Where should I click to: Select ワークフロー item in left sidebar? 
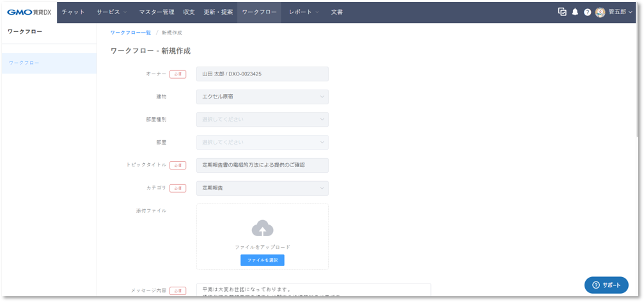pos(49,63)
